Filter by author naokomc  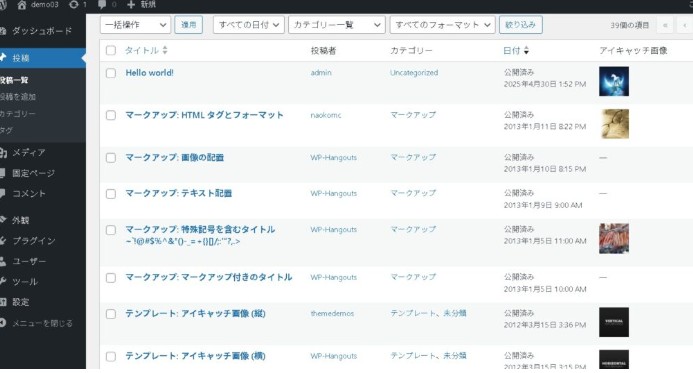point(326,115)
